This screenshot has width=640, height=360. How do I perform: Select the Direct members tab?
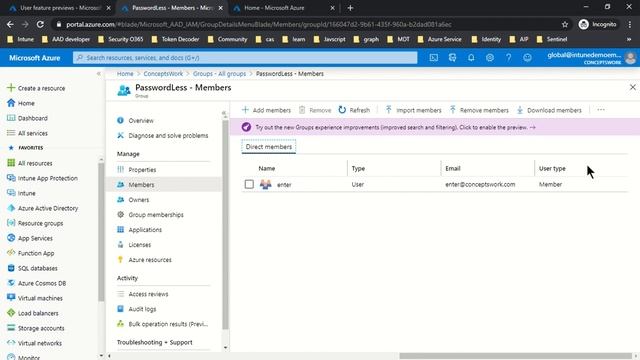(x=269, y=147)
